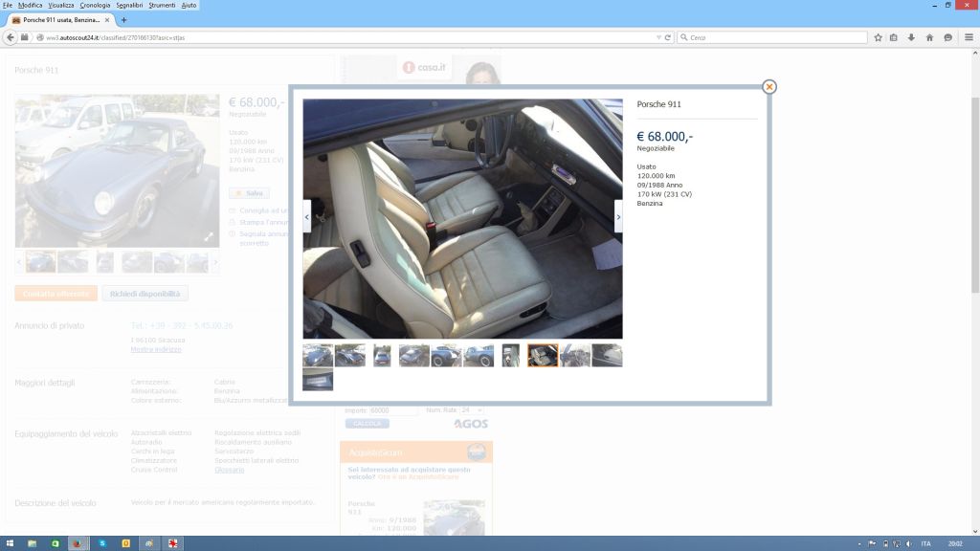Select the fifth thumbnail showing the front wheel
The height and width of the screenshot is (551, 980).
click(446, 356)
